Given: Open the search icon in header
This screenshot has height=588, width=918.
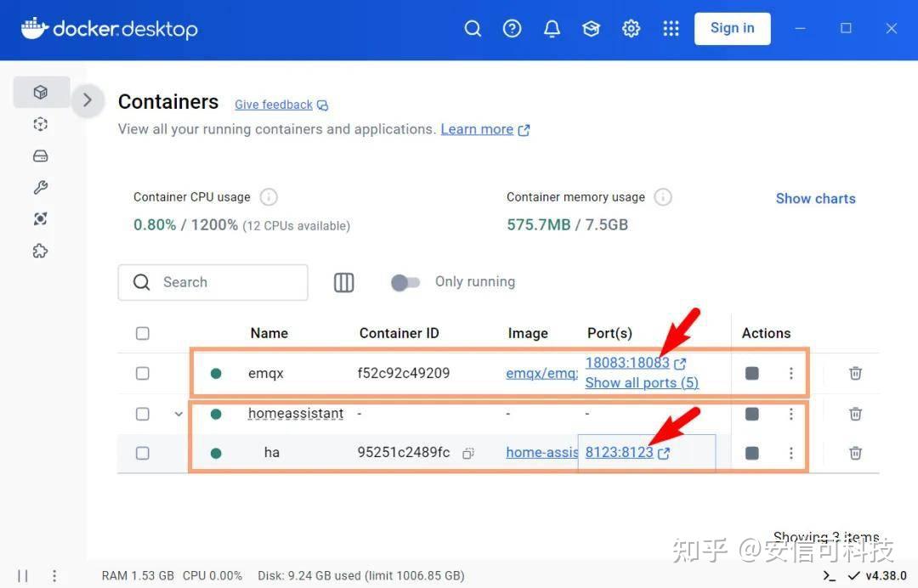Looking at the screenshot, I should (x=473, y=28).
